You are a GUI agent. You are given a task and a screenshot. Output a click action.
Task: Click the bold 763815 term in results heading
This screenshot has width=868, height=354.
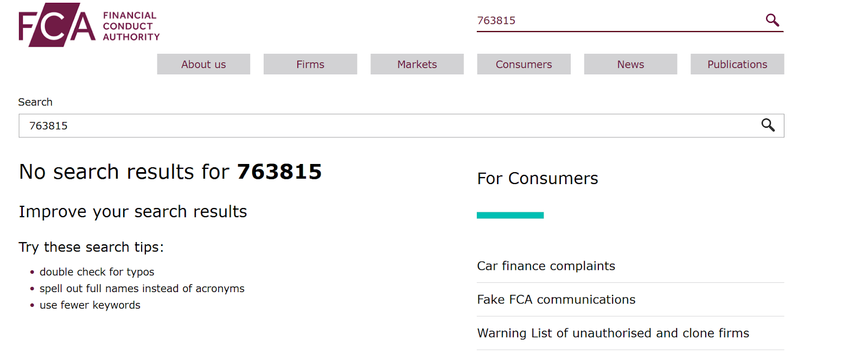(x=279, y=172)
